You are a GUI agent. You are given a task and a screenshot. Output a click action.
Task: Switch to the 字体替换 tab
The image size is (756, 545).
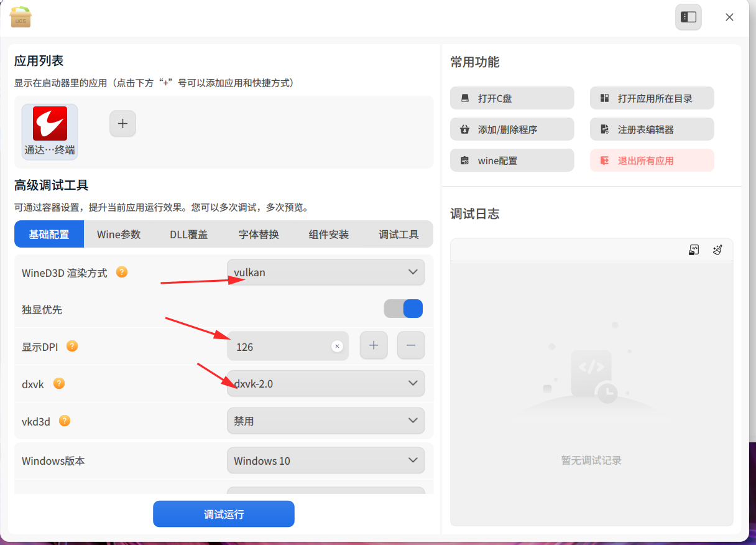(259, 234)
